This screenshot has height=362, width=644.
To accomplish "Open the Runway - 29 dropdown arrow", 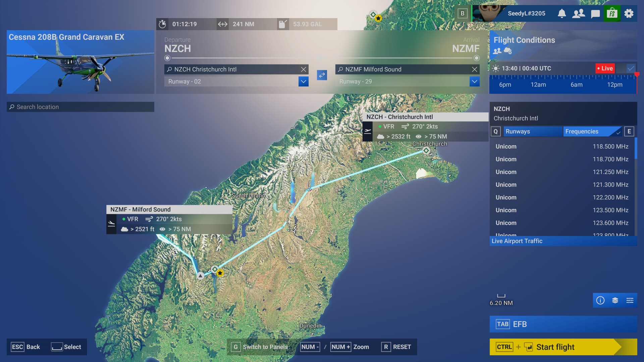I will click(475, 81).
